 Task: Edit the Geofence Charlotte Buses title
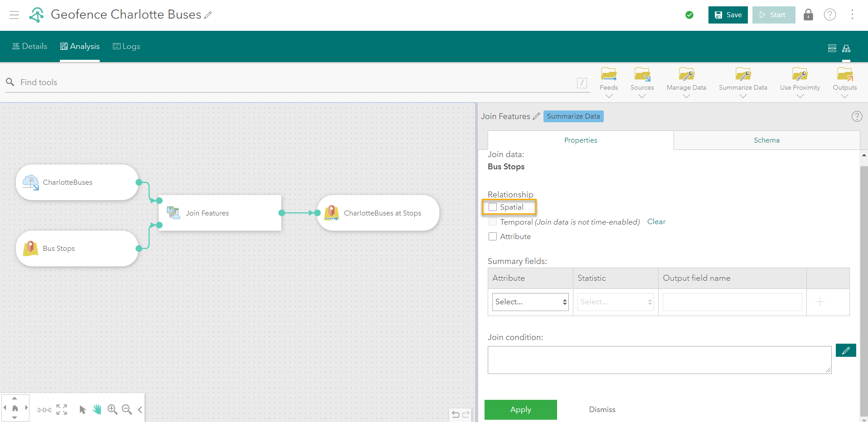208,15
